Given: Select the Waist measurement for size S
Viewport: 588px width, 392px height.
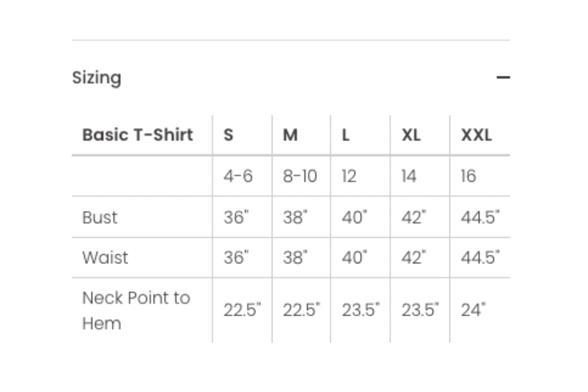Looking at the screenshot, I should (x=237, y=257).
